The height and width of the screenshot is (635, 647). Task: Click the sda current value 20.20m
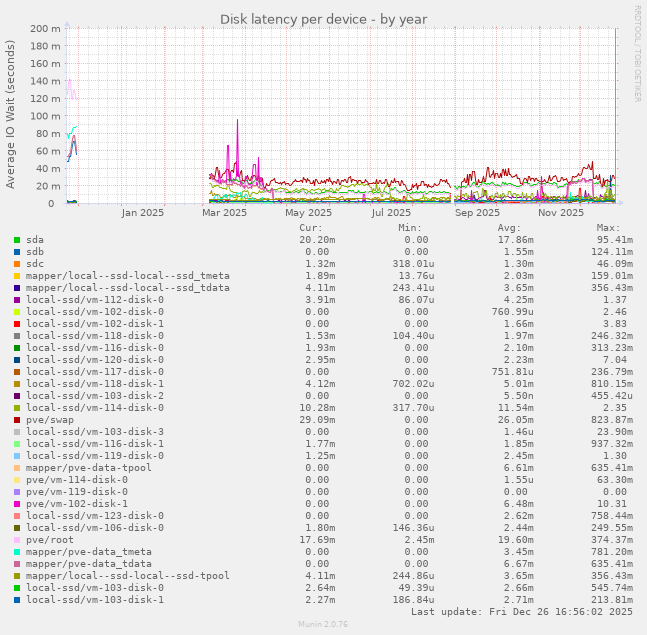coord(317,240)
